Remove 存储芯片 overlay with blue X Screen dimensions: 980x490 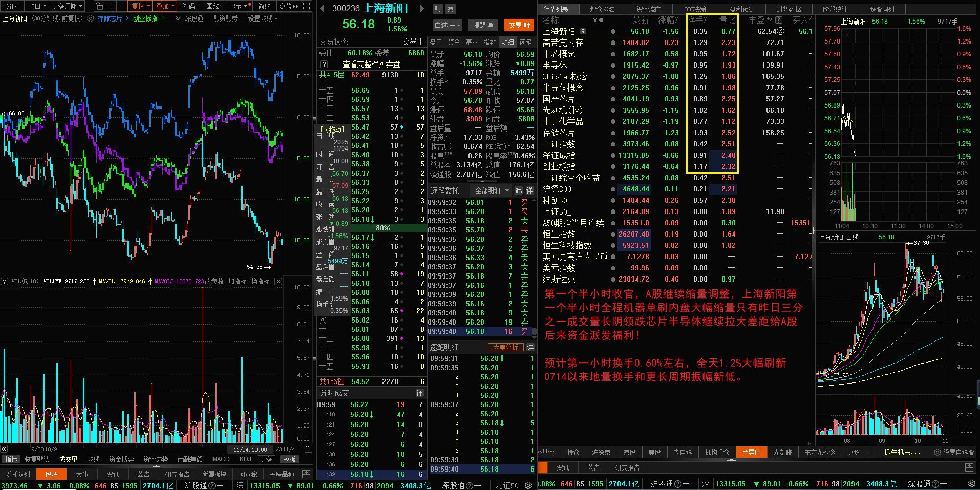pos(128,18)
